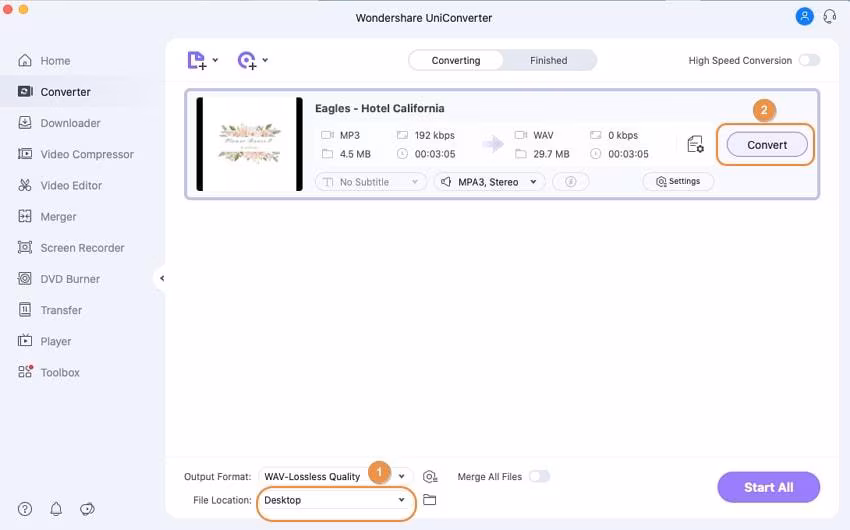Click the Convert button
Viewport: 850px width, 530px height.
pyautogui.click(x=767, y=145)
